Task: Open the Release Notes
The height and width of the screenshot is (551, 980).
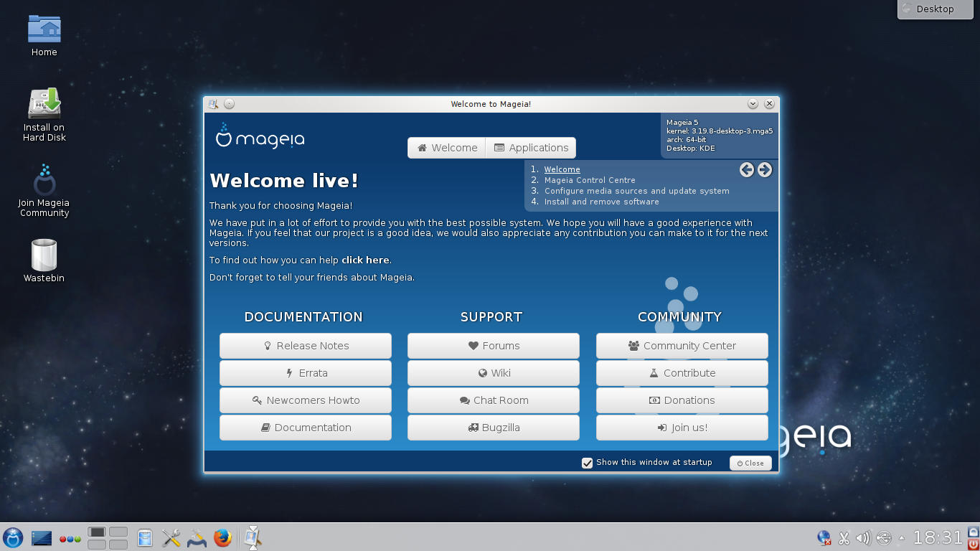Action: (305, 345)
